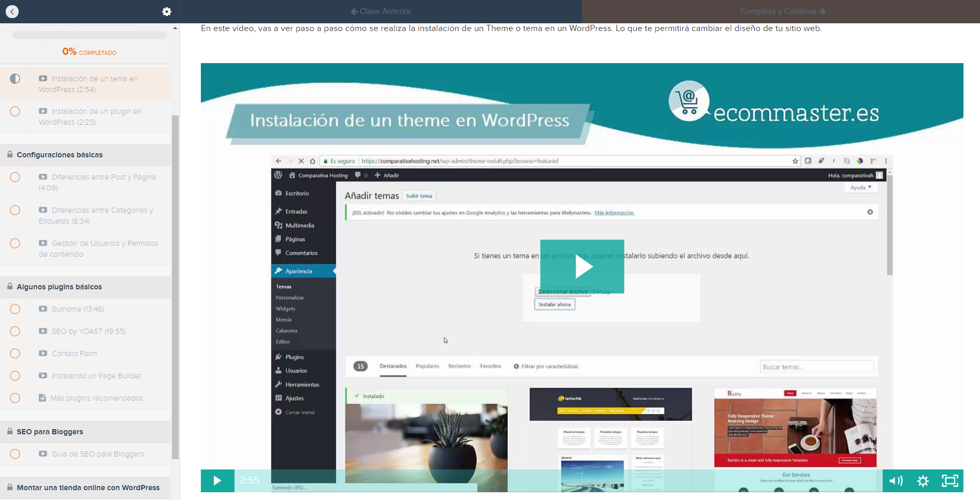The image size is (980, 500).
Task: Click document icon beside Más plugins recomendados
Action: (x=42, y=398)
